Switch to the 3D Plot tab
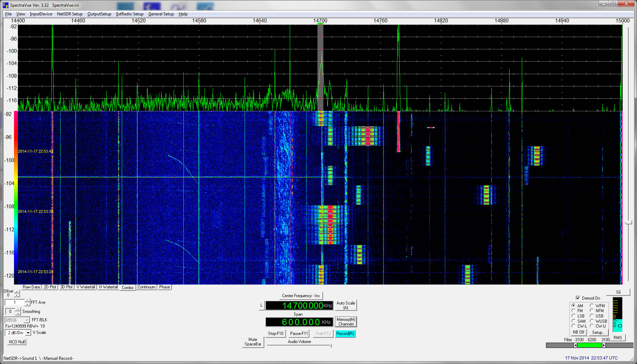The height and width of the screenshot is (364, 637). click(66, 287)
